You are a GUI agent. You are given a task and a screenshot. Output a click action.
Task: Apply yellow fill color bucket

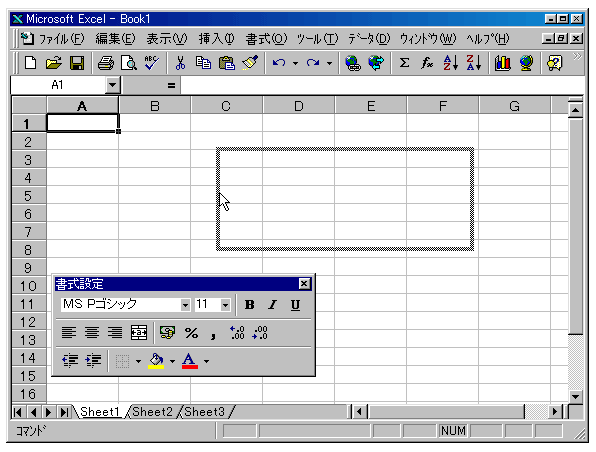156,360
